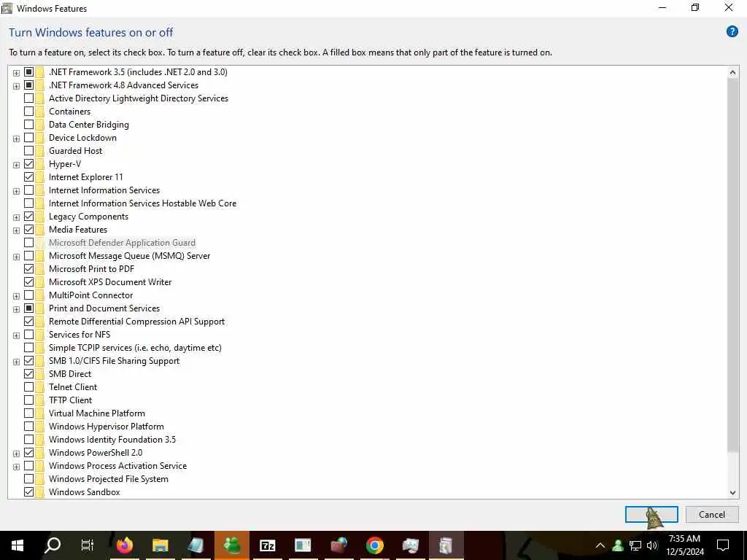
Task: Select the MultiPoint Connector label
Action: coord(91,295)
